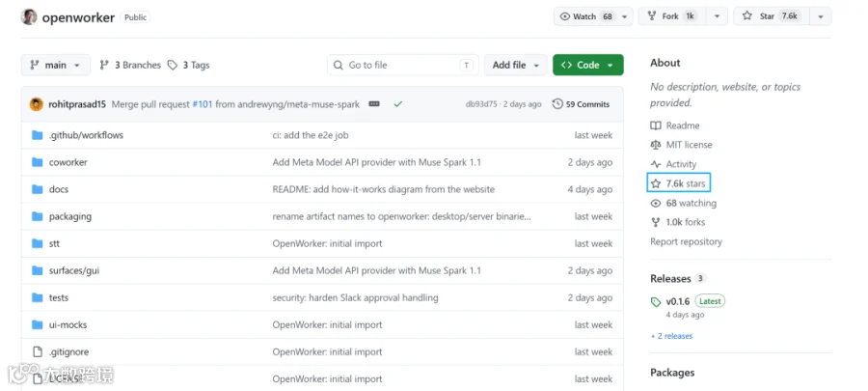
Task: Open the Watch notifications dropdown arrow
Action: tap(625, 16)
